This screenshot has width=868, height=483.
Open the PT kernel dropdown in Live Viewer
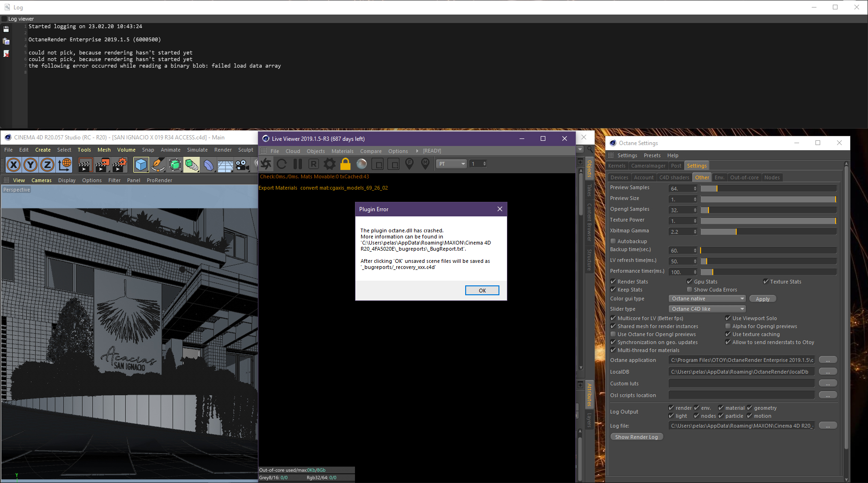pyautogui.click(x=452, y=164)
